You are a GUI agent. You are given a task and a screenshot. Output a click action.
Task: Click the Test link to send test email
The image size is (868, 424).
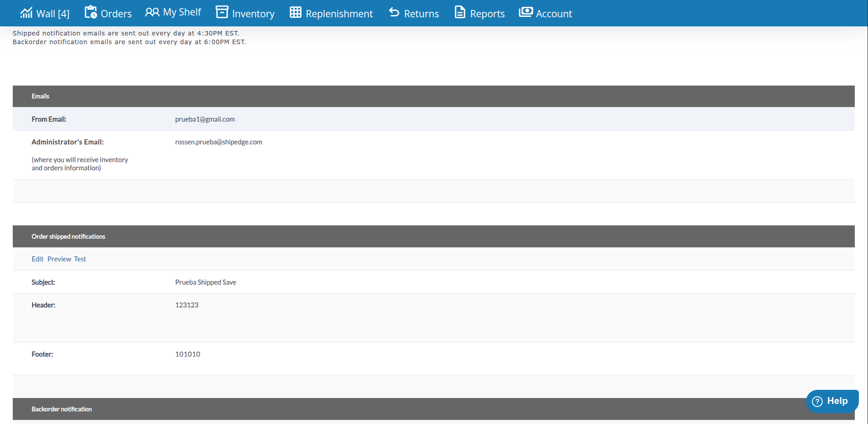pos(80,259)
